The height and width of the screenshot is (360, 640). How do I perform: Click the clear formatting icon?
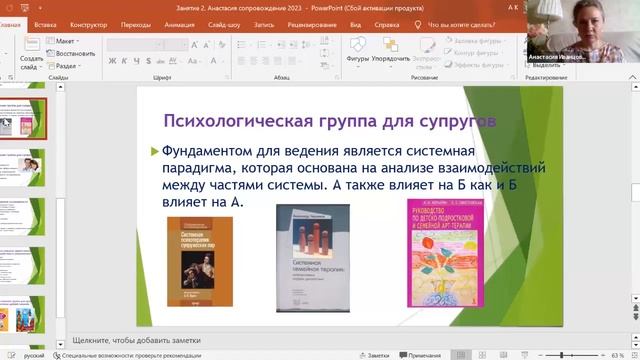(222, 45)
